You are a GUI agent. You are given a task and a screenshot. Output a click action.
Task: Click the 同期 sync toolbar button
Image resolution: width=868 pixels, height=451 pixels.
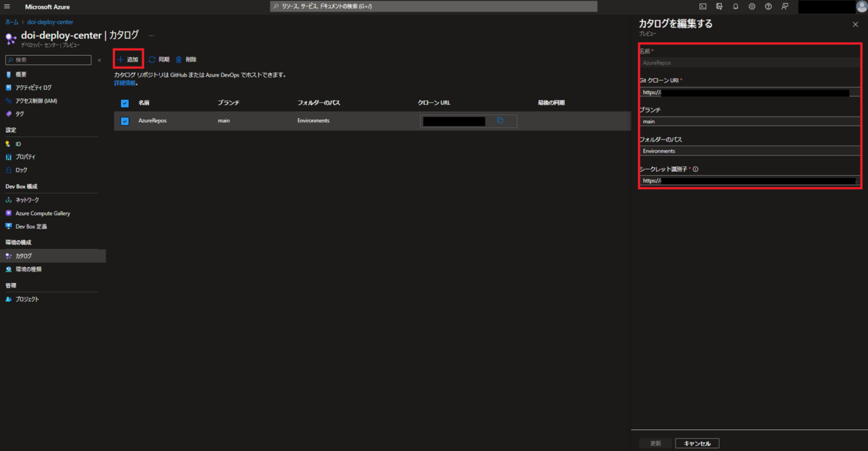159,59
